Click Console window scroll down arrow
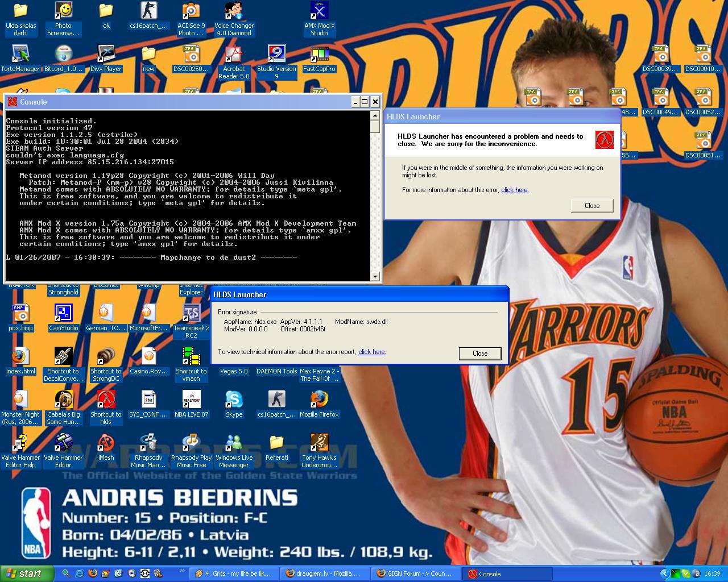728x582 pixels. (375, 277)
